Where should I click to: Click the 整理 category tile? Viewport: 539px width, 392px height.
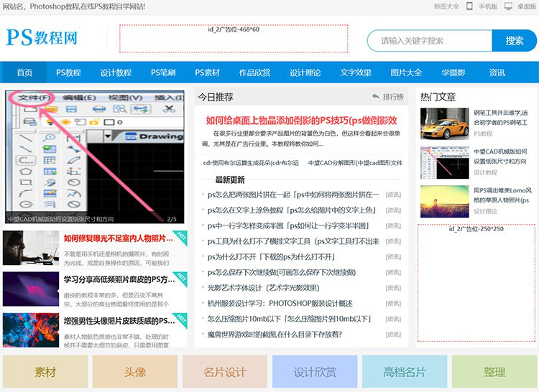tap(494, 371)
